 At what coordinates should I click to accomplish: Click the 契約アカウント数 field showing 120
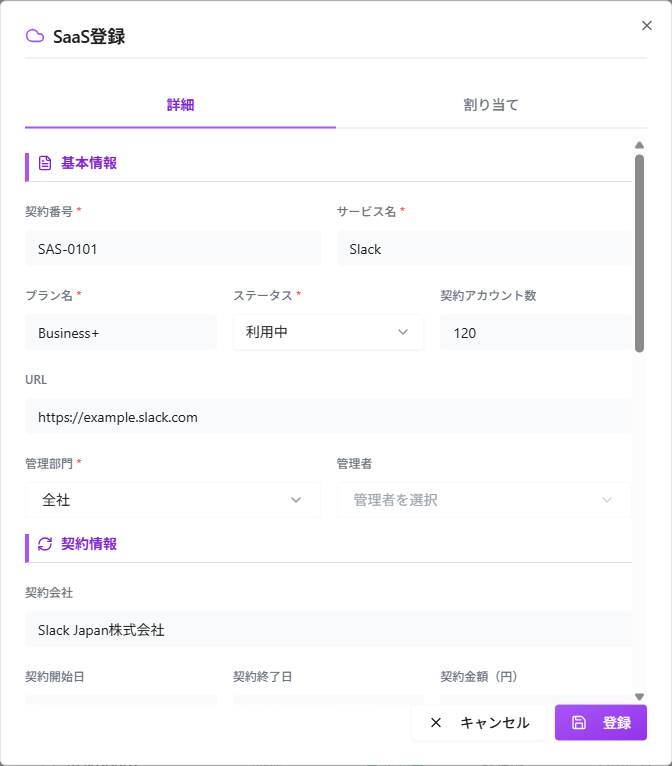coord(536,332)
